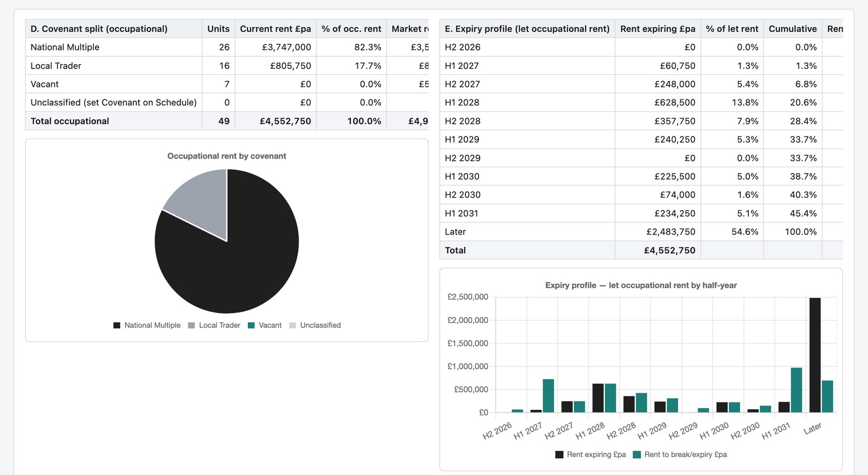Click the 'Vacant' covenant row label
Viewport: 868px width, 475px height.
click(44, 84)
